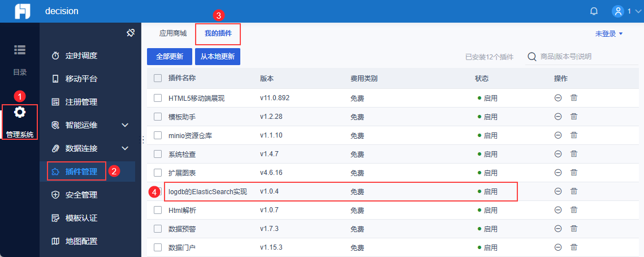
Task: Disable the HTML5移动端展现 plugin
Action: (x=558, y=98)
